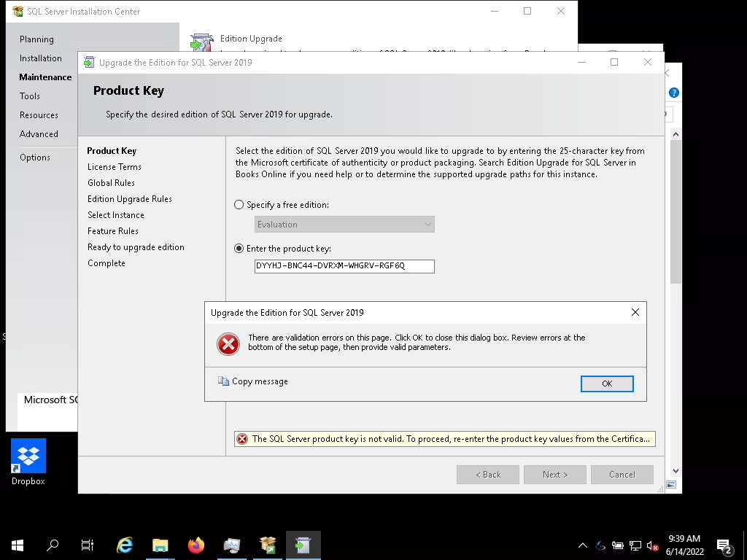Open the notification center icon

pos(724,545)
